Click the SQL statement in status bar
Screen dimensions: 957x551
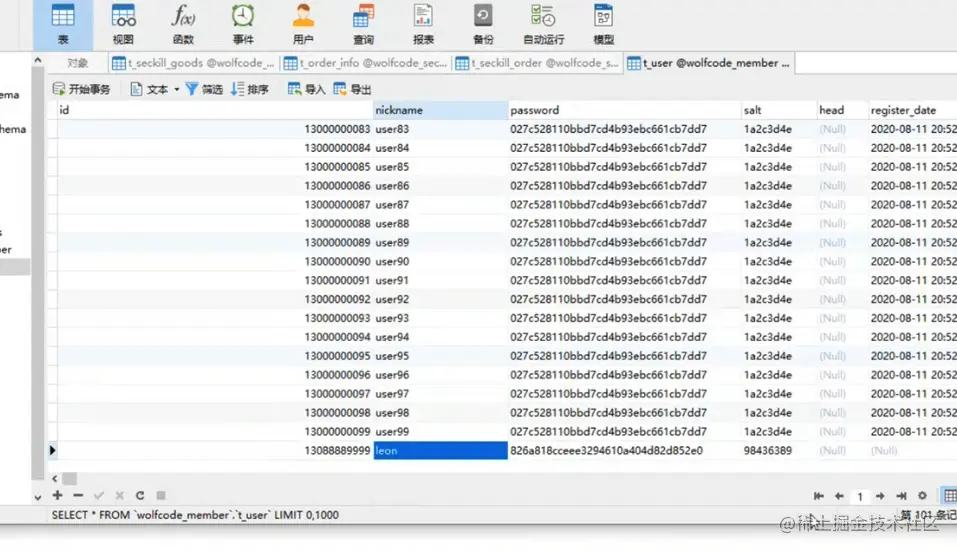[195, 514]
